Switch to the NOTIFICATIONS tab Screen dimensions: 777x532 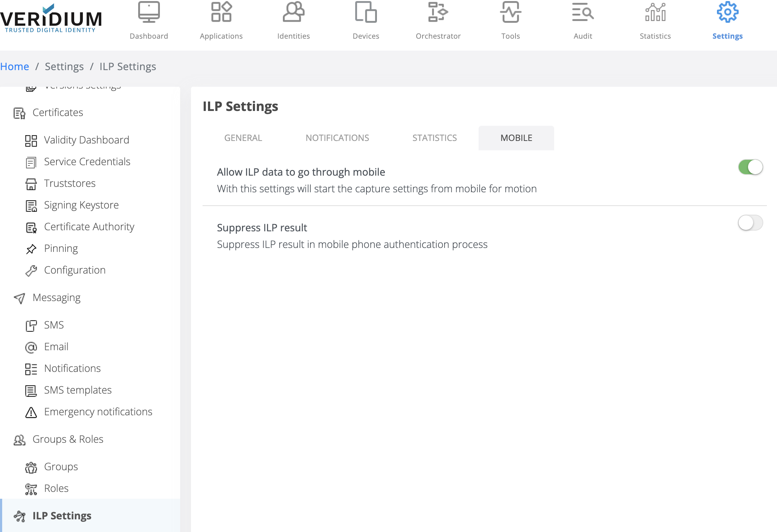point(337,138)
